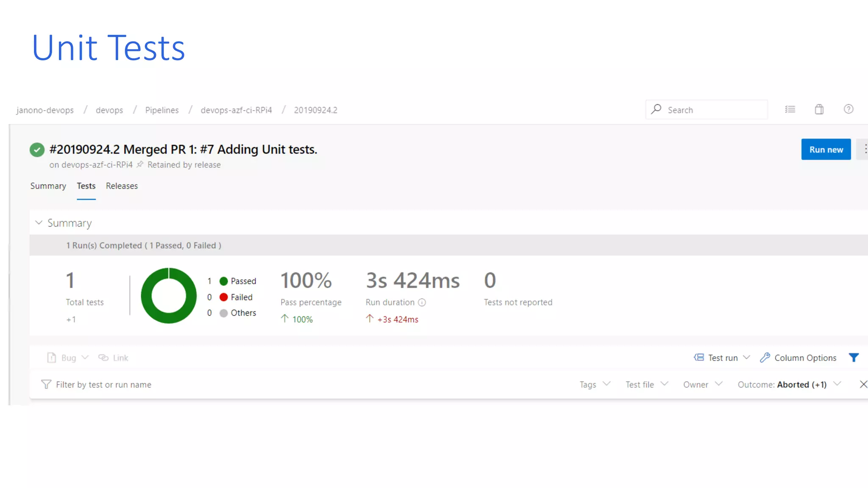Click the green build success status icon

(x=37, y=150)
